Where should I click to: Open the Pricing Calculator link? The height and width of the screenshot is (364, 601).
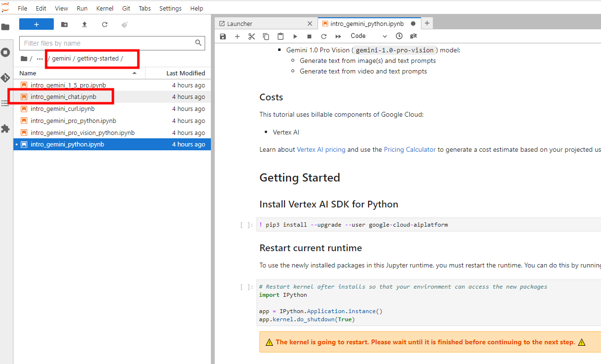point(410,149)
